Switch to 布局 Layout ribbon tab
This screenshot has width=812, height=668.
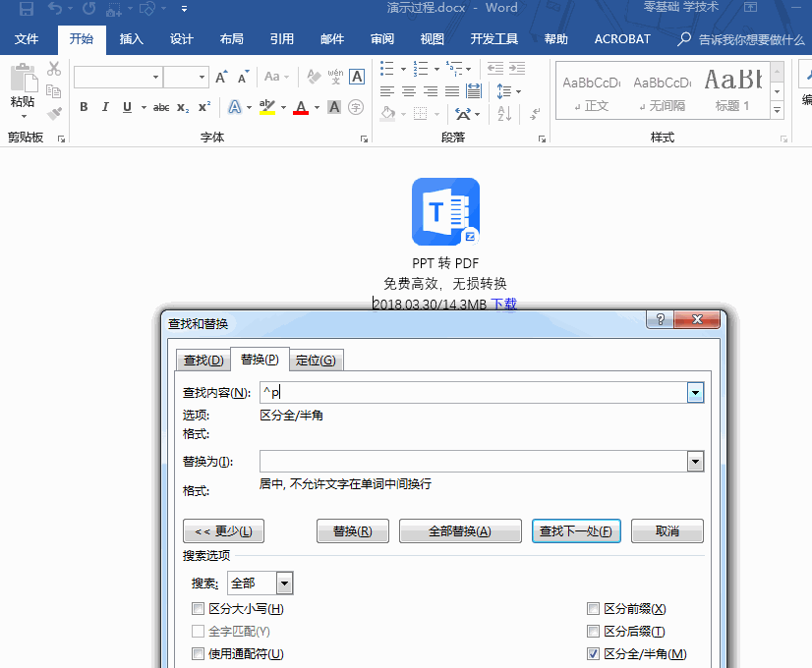pos(231,39)
